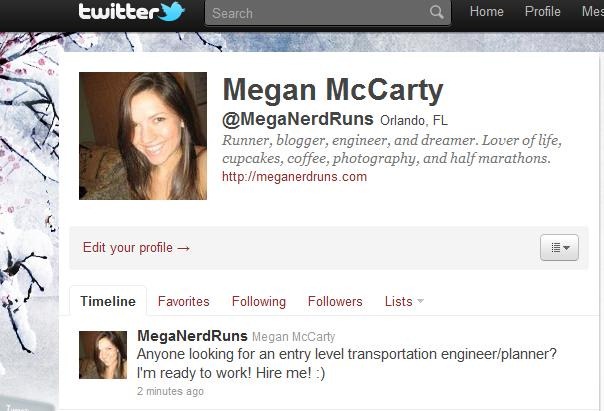Click the search magnifier icon
Screen dimensions: 604x411
436,12
